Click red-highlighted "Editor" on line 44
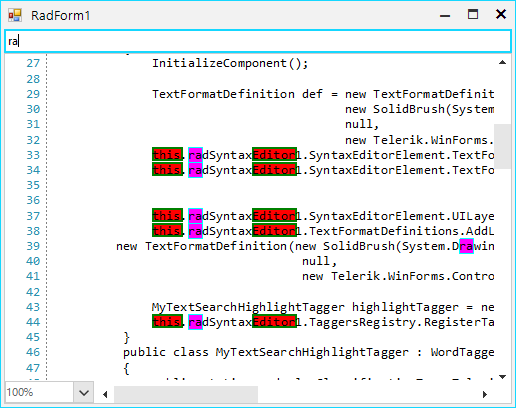 (x=274, y=322)
